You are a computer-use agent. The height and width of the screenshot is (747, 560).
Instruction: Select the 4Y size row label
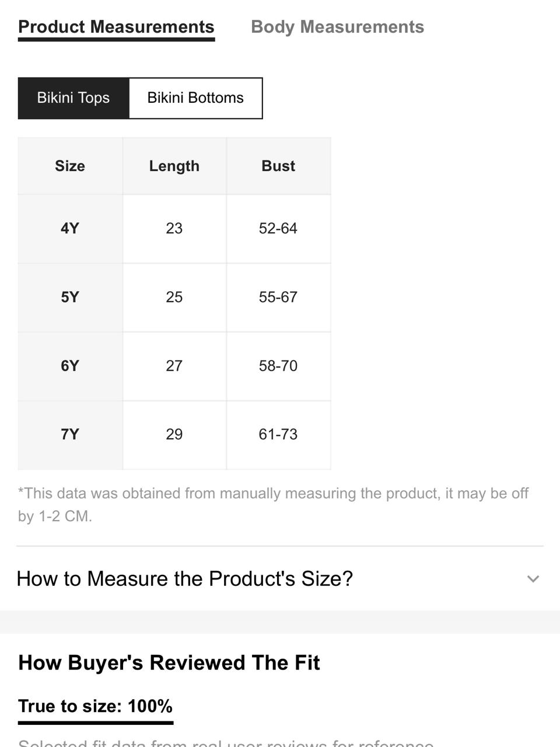click(x=70, y=228)
